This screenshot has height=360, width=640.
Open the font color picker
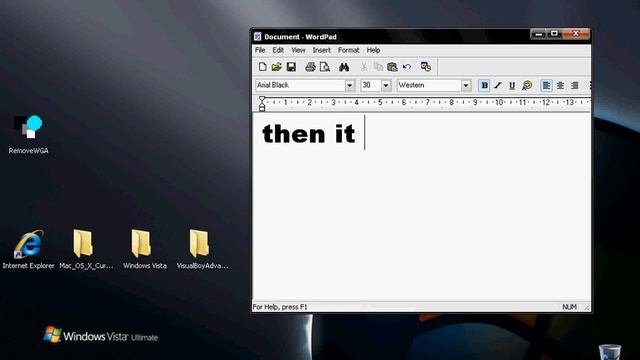point(527,85)
